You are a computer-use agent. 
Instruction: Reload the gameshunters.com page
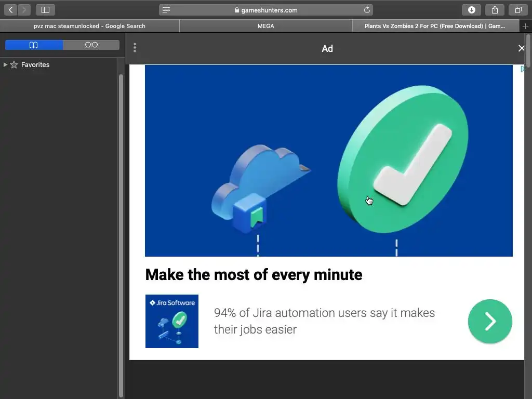click(x=367, y=10)
